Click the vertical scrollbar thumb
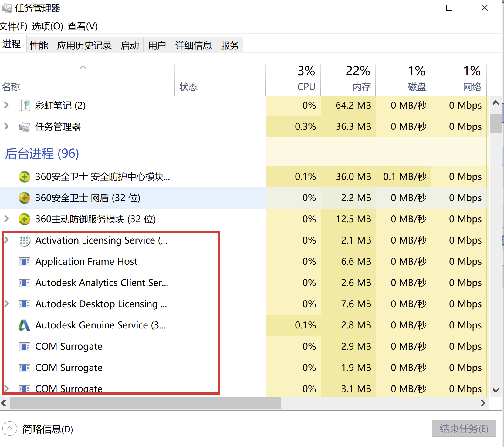The height and width of the screenshot is (447, 504). [496, 123]
